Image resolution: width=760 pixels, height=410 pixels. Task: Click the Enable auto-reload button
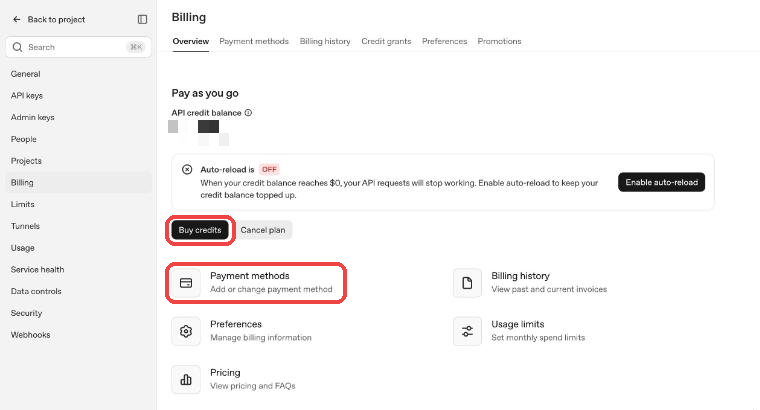661,182
